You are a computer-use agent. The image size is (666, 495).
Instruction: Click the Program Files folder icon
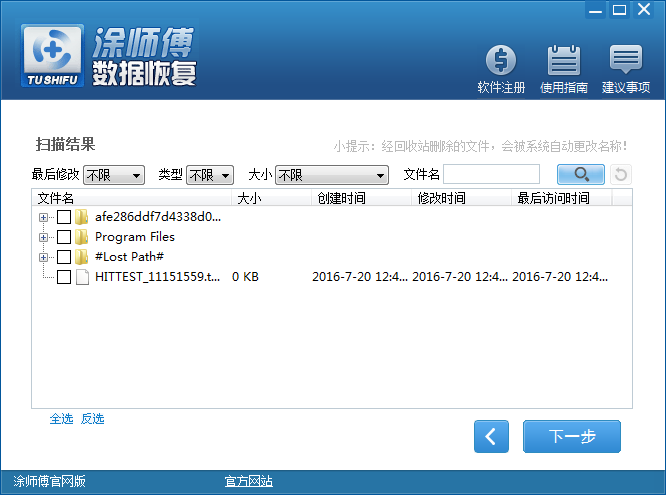coord(82,237)
